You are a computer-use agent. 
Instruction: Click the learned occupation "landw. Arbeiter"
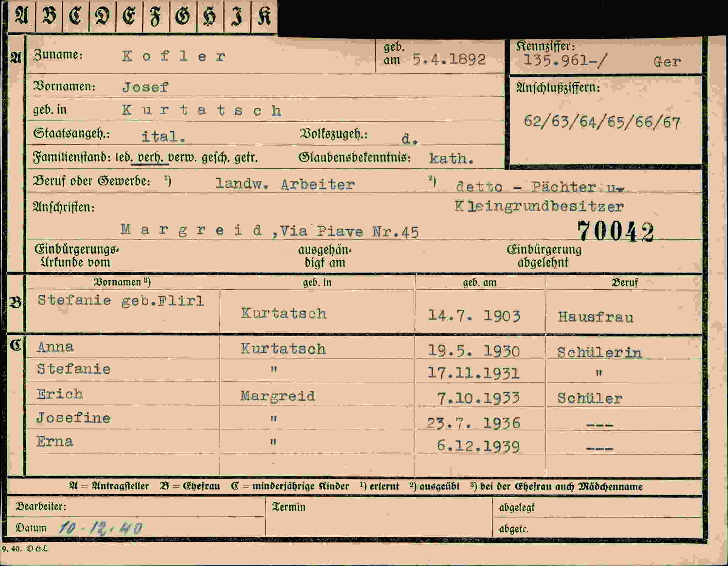285,184
